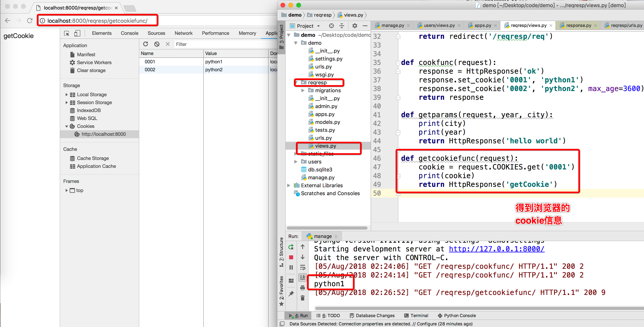This screenshot has height=327, width=644.
Task: Clear all cookies with the block icon
Action: tap(157, 44)
